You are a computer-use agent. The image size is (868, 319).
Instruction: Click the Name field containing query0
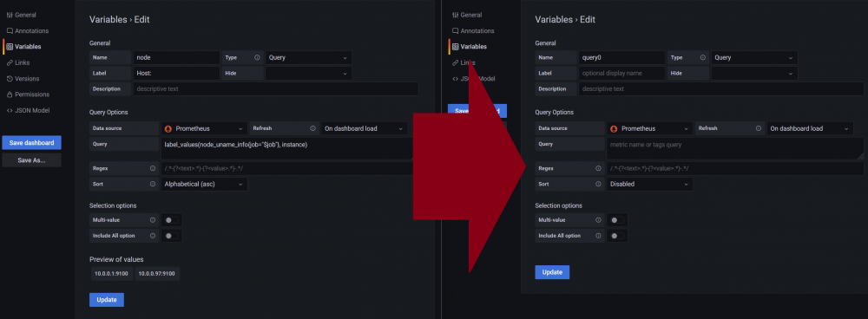click(622, 57)
